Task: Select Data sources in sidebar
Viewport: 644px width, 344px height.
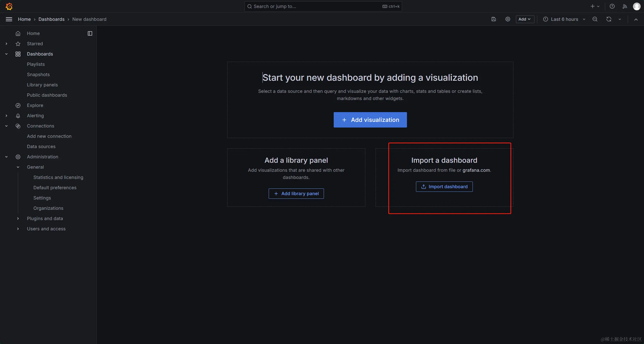Action: (x=41, y=147)
